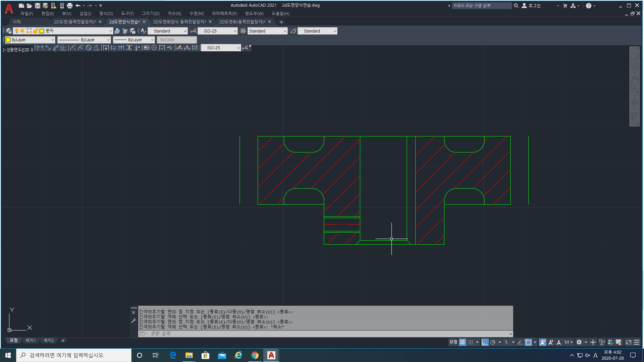Click the 배치1 layout tab

31,340
